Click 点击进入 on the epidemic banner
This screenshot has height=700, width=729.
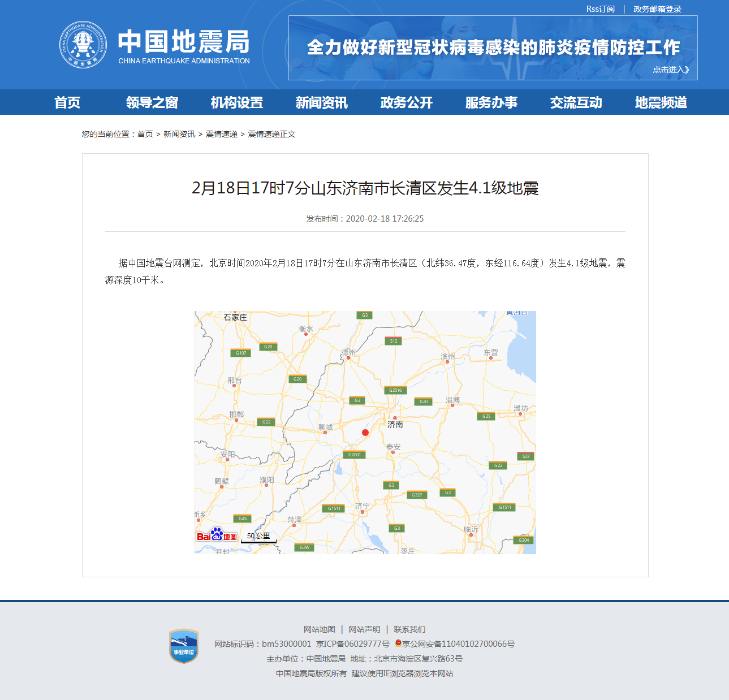tap(671, 70)
